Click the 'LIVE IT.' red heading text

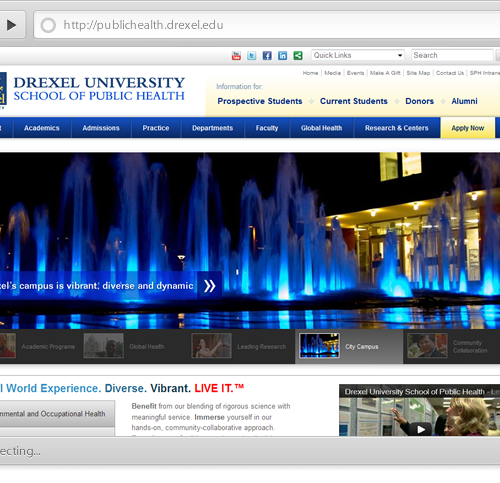pos(219,388)
